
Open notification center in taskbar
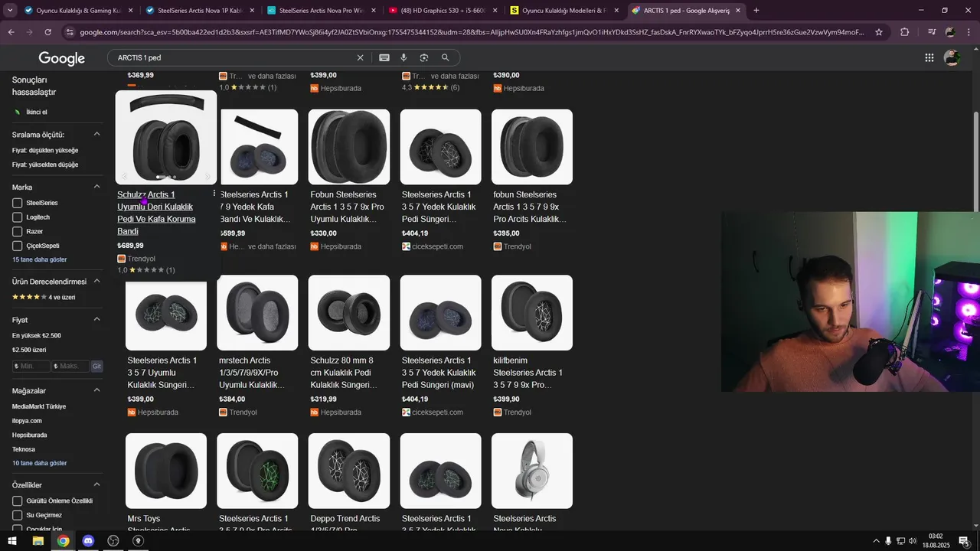tap(964, 540)
